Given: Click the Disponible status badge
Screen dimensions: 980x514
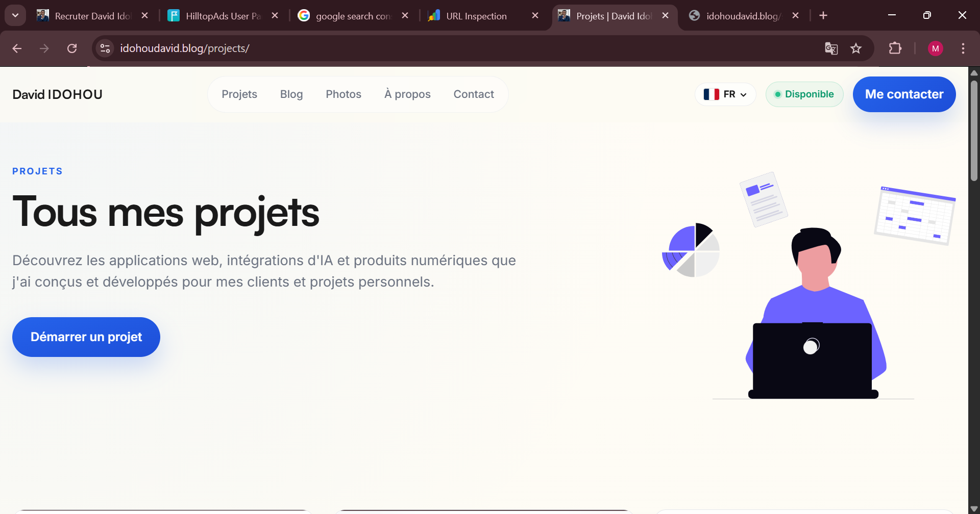Looking at the screenshot, I should 804,94.
